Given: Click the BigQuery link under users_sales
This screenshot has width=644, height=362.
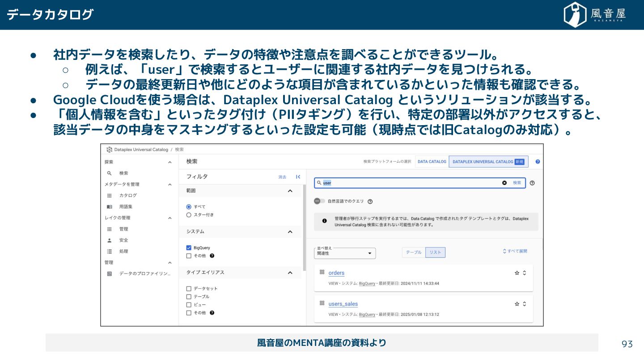Looking at the screenshot, I should (367, 315).
